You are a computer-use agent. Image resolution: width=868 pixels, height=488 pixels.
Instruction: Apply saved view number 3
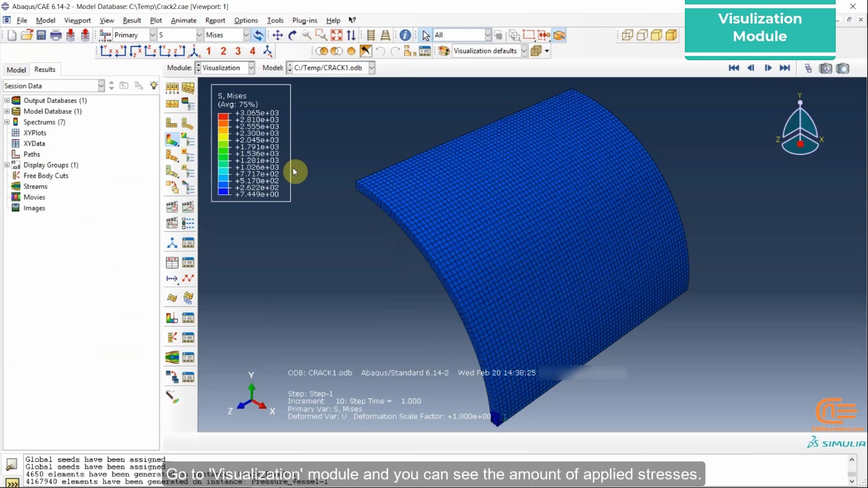pos(238,51)
